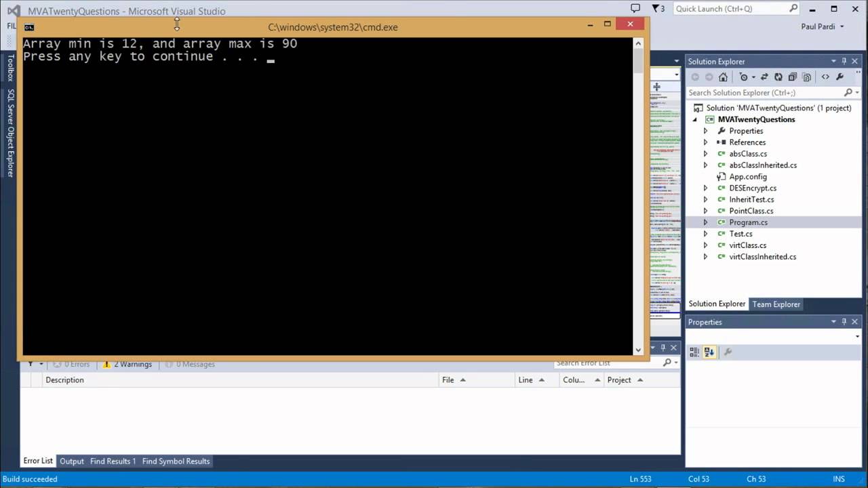The height and width of the screenshot is (488, 868).
Task: Click the Refresh icon in Solution Explorer
Action: [x=778, y=77]
